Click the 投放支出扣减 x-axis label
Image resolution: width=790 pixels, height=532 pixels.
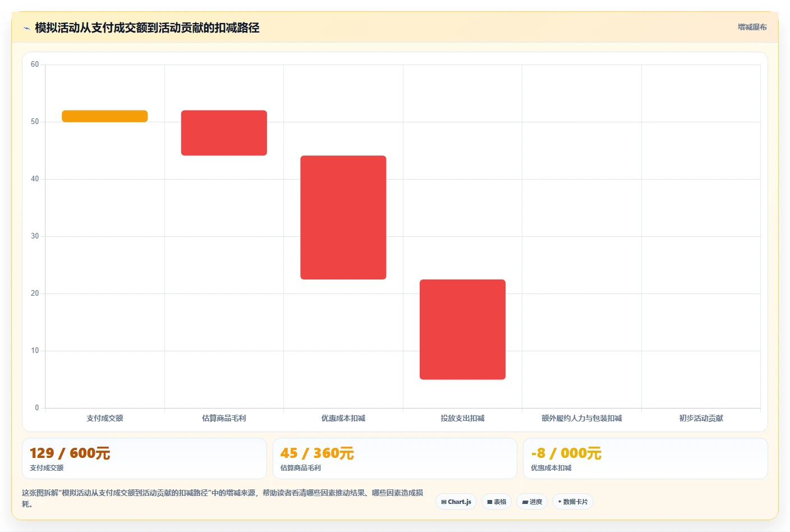[462, 418]
